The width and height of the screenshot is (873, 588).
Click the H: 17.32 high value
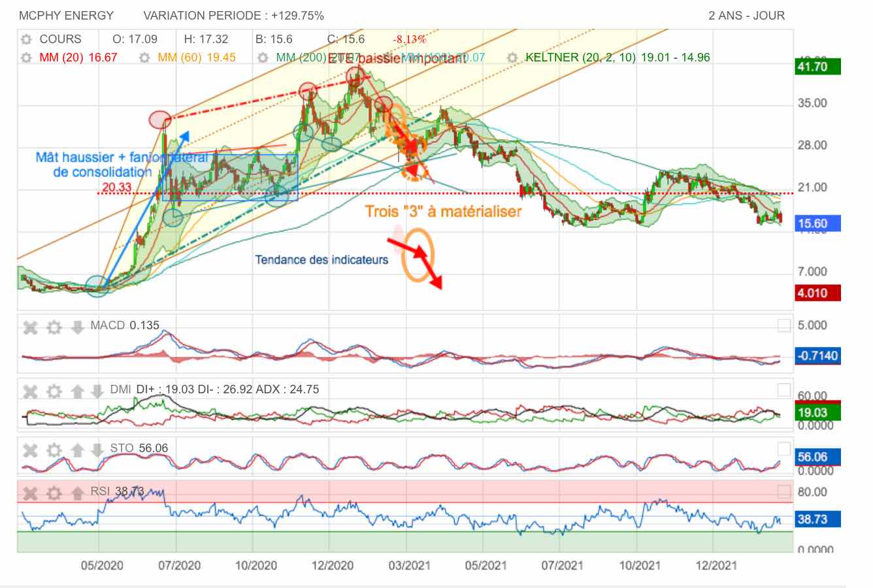coord(206,39)
